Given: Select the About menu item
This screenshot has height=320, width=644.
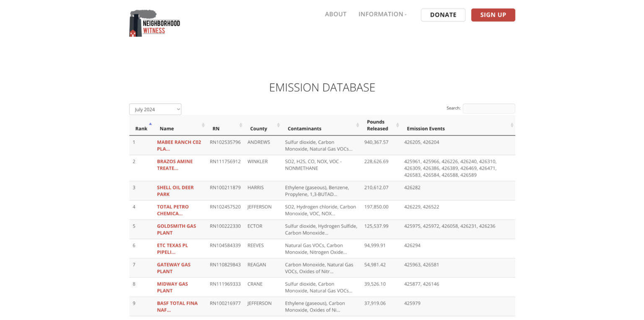Looking at the screenshot, I should 335,14.
